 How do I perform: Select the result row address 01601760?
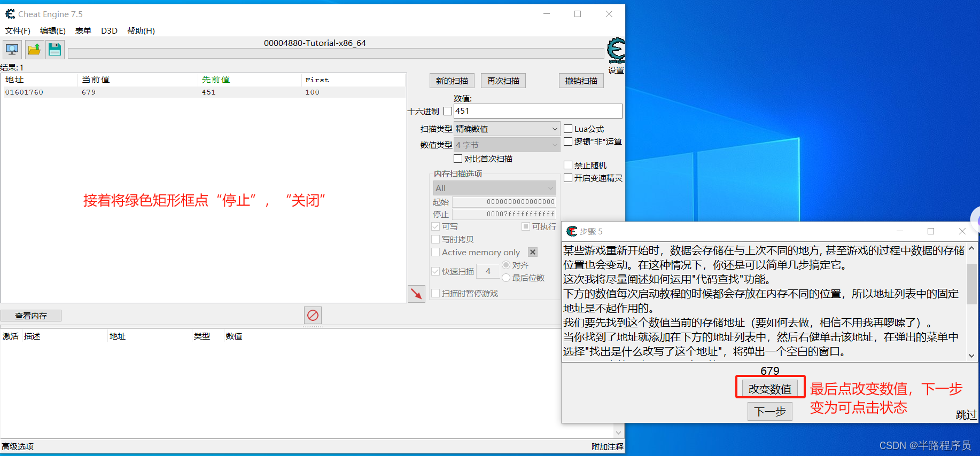[x=24, y=92]
